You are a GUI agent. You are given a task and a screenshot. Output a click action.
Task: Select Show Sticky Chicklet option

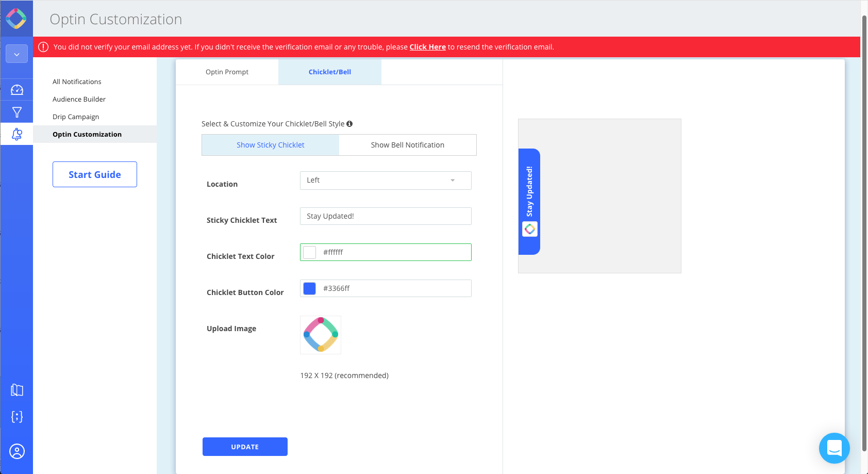[271, 145]
